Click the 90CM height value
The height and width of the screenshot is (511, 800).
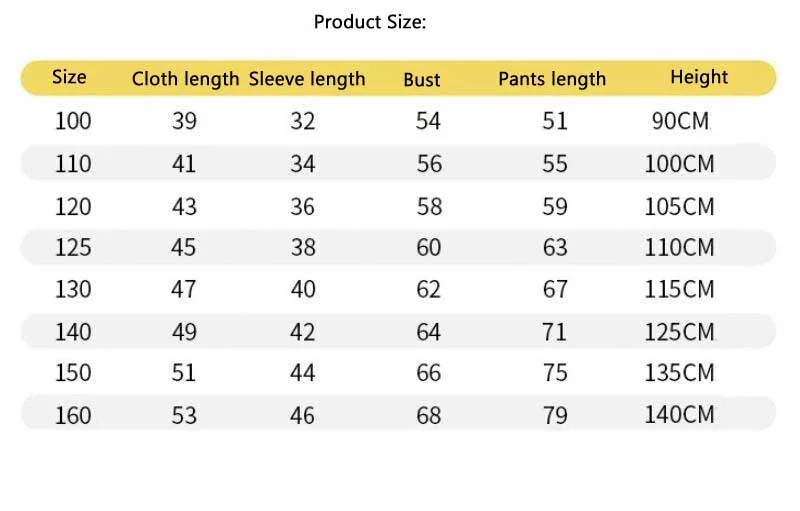681,121
